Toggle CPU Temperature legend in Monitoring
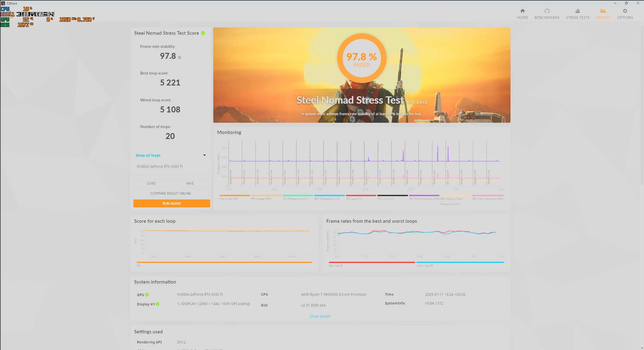 [298, 197]
